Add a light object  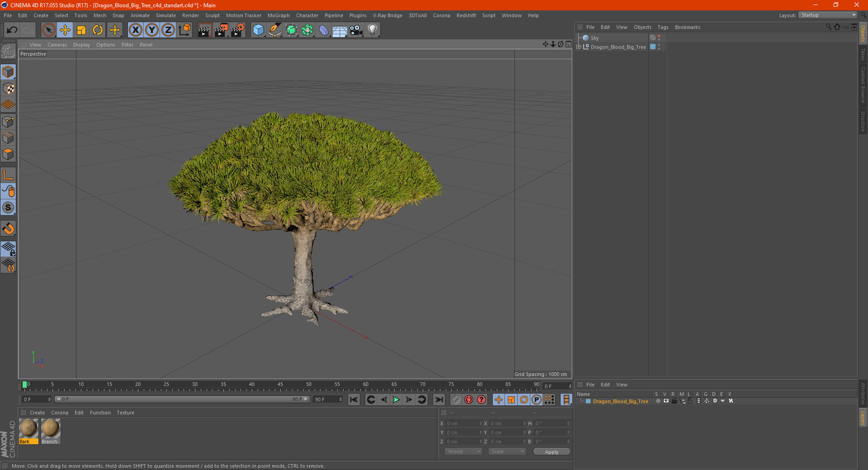[x=373, y=30]
